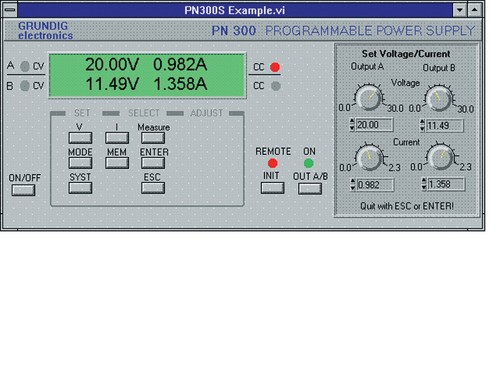Viewport: 500px width, 375px height.
Task: Click the stepper arrows beside 11.49
Action: tap(422, 125)
